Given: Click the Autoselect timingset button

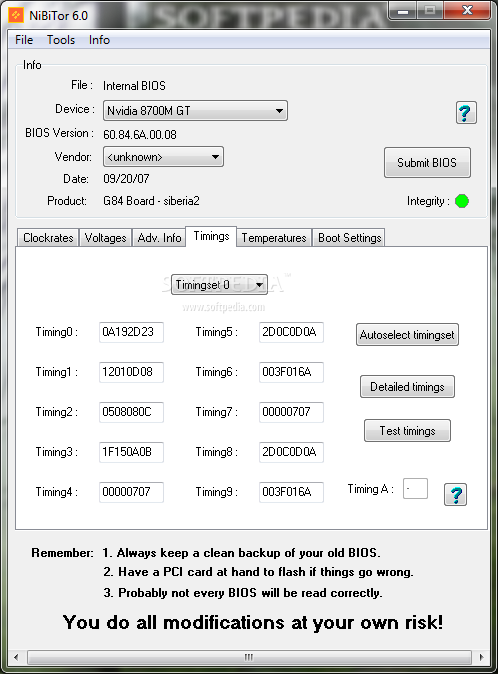Looking at the screenshot, I should point(407,335).
